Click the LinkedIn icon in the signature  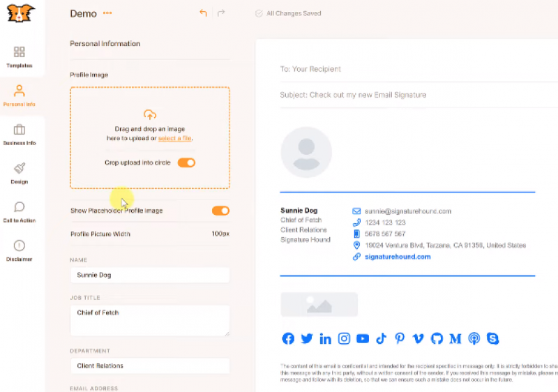326,339
